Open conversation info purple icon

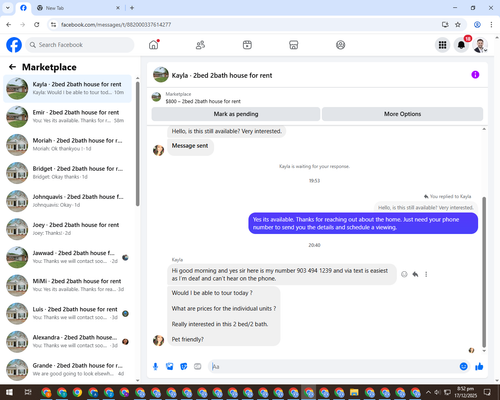click(475, 75)
